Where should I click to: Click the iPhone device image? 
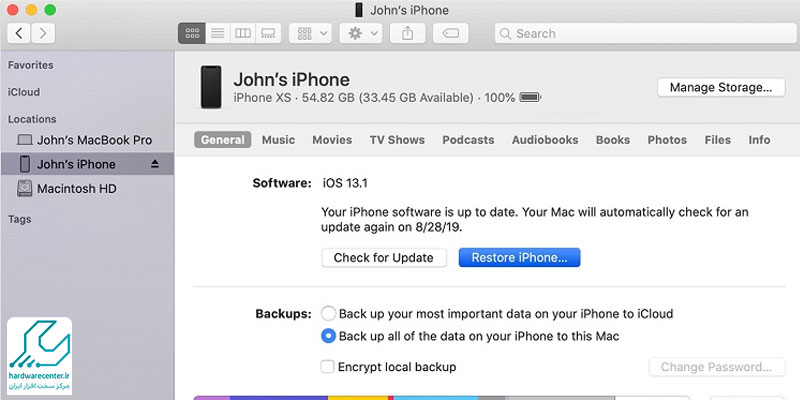pos(211,87)
